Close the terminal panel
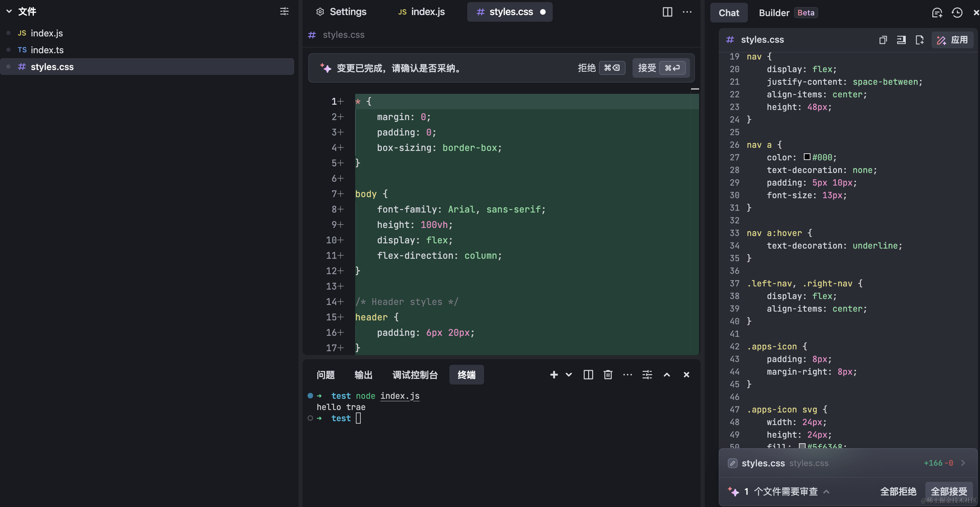Screen dimensions: 980x507 686,375
